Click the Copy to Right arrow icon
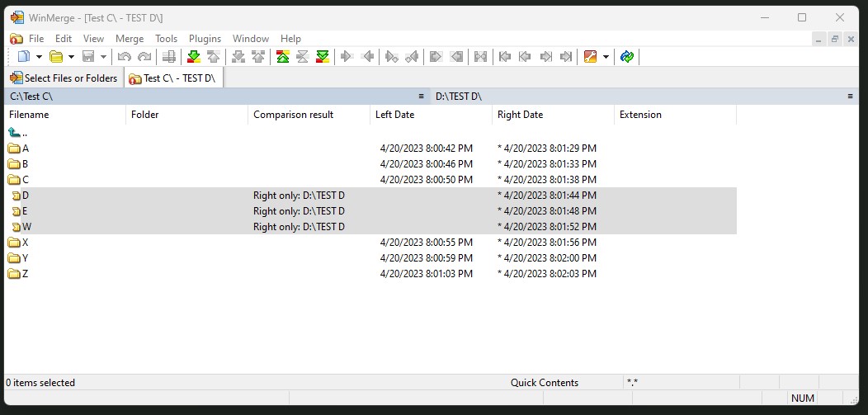Image resolution: width=868 pixels, height=415 pixels. point(347,56)
